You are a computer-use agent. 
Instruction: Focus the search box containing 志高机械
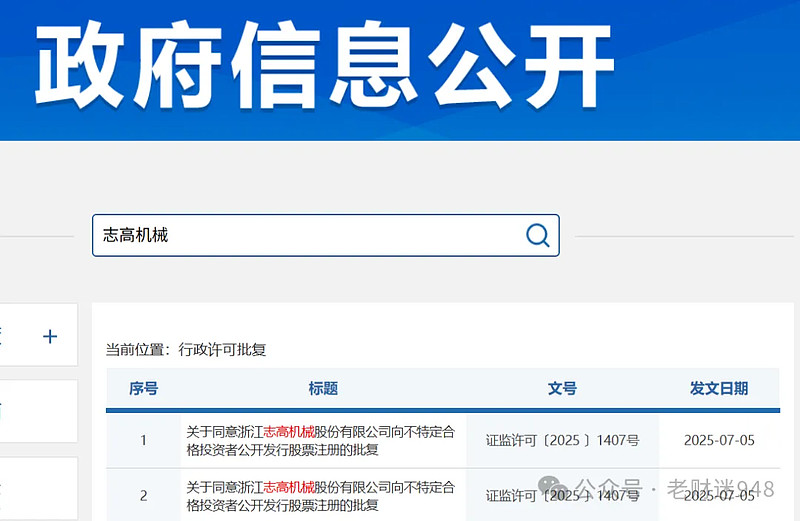326,235
